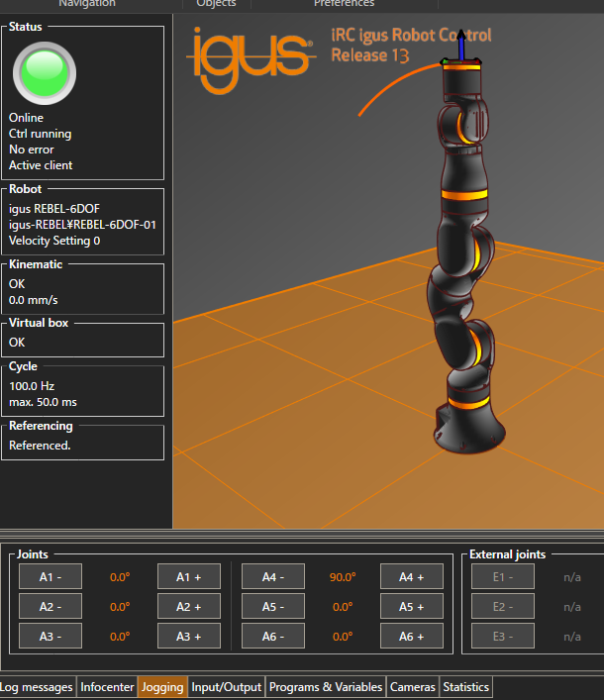Jog joint A3 in negative direction
Image resolution: width=604 pixels, height=700 pixels.
50,637
